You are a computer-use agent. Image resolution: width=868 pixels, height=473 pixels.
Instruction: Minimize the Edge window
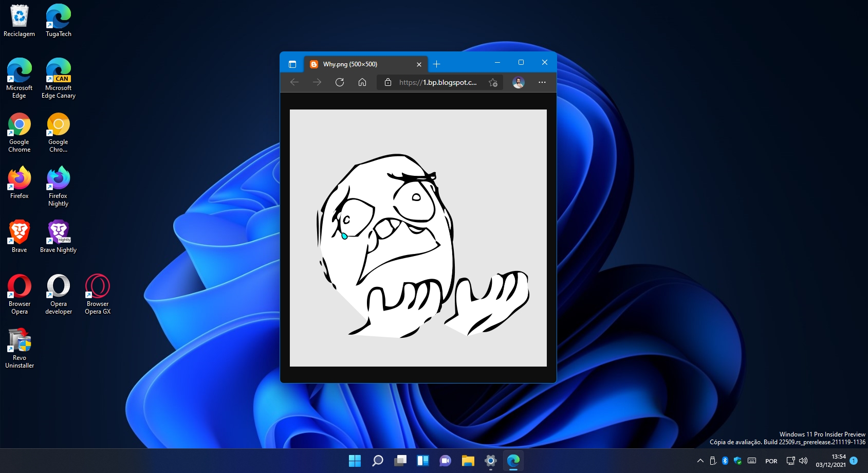click(x=497, y=62)
